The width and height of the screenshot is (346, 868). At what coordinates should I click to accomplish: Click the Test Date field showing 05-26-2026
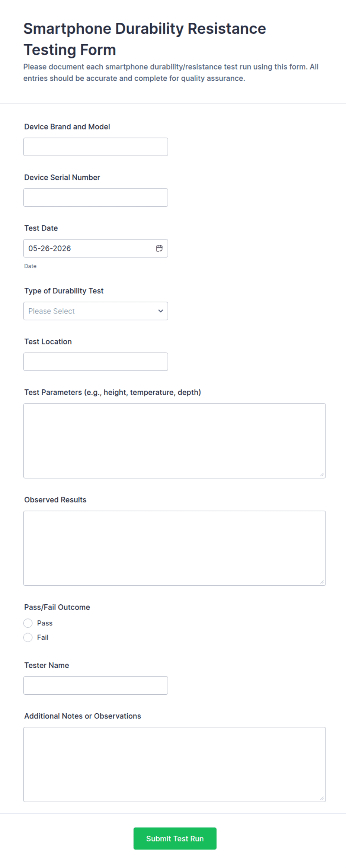click(96, 248)
